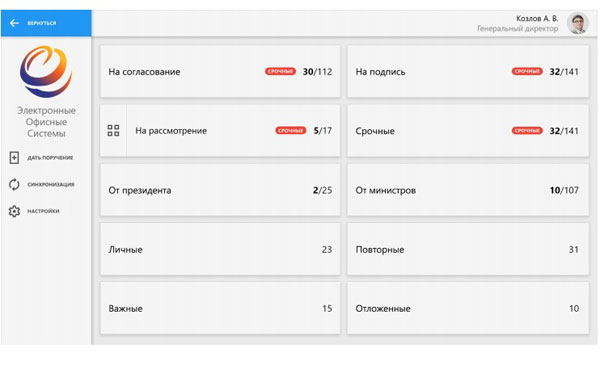Click the Синхронизация refresh icon
Viewport: 600px width, 365px height.
tap(14, 184)
